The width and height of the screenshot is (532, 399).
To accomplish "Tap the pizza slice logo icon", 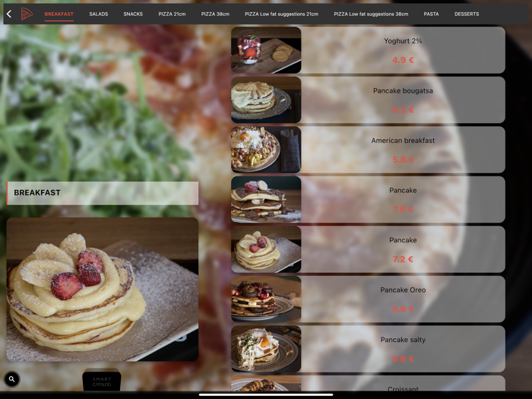I will [x=27, y=14].
